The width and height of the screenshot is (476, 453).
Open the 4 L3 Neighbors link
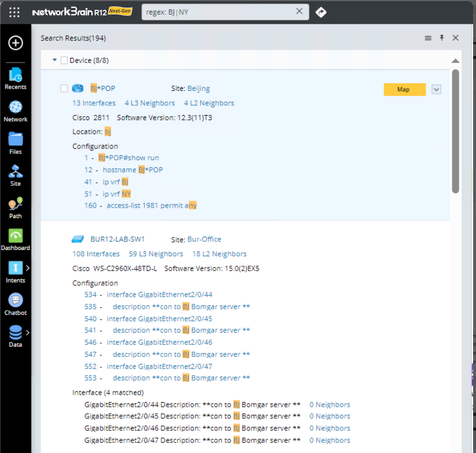click(149, 103)
